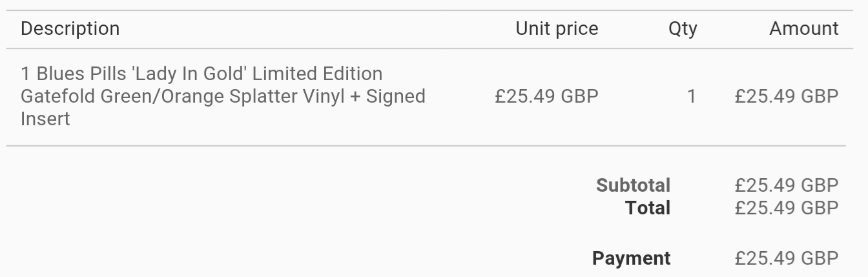This screenshot has height=277, width=868.
Task: Click the Payment label
Action: (631, 258)
